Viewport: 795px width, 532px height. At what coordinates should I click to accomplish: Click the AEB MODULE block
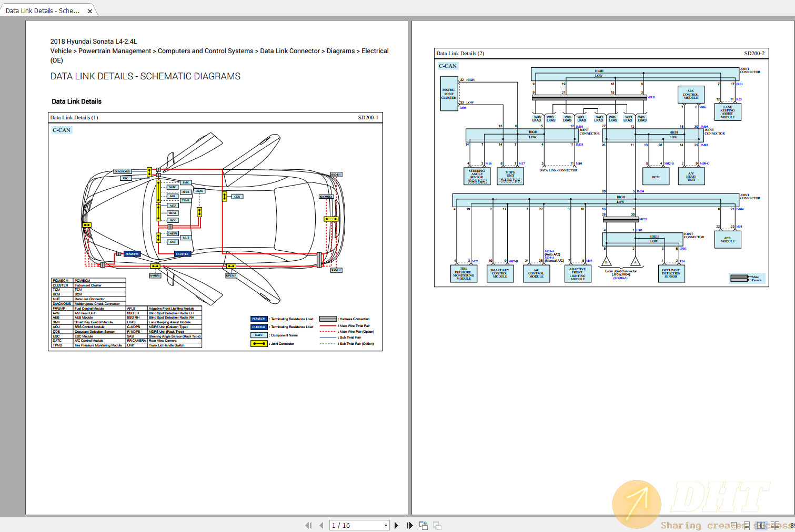[728, 240]
